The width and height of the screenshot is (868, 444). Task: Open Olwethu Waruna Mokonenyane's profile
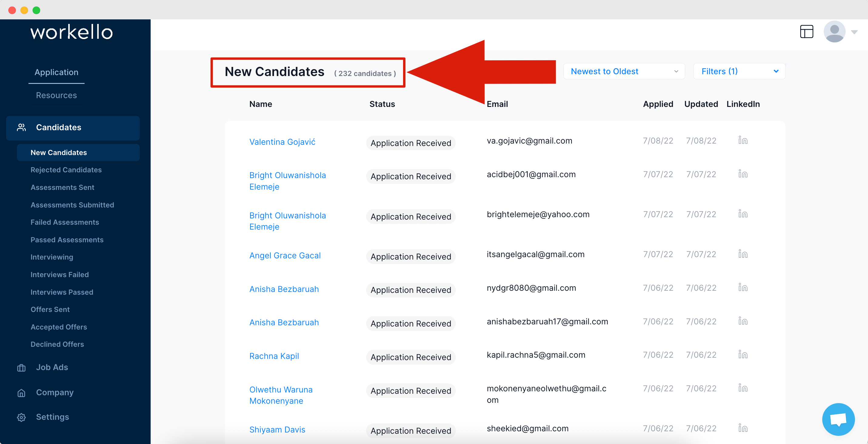pyautogui.click(x=281, y=395)
